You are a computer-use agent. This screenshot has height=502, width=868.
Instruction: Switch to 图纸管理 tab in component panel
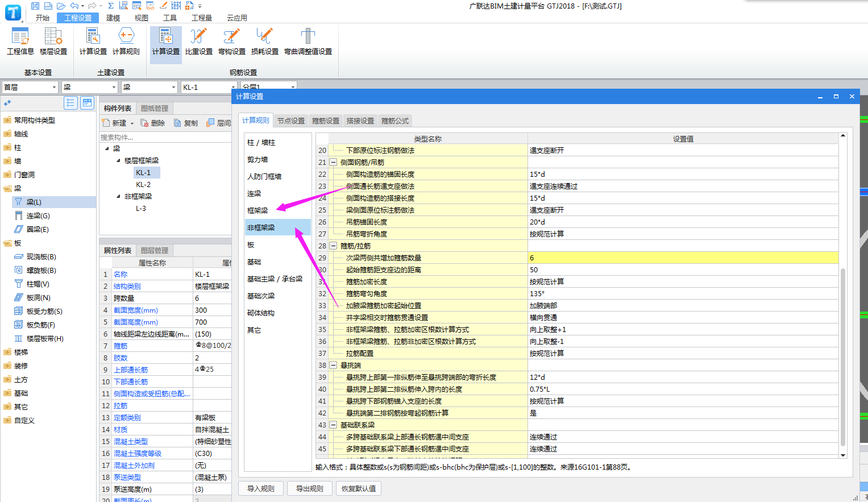(155, 108)
